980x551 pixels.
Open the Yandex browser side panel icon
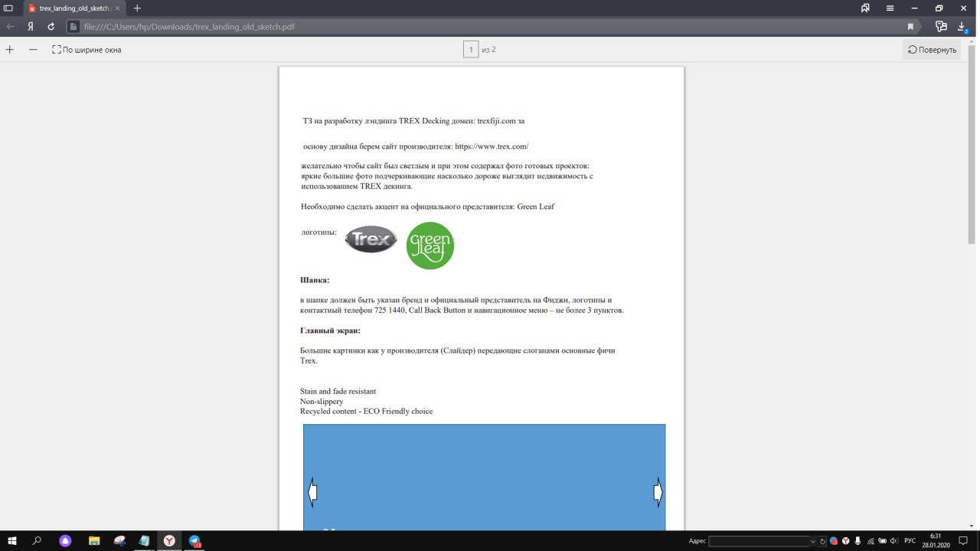(x=8, y=8)
